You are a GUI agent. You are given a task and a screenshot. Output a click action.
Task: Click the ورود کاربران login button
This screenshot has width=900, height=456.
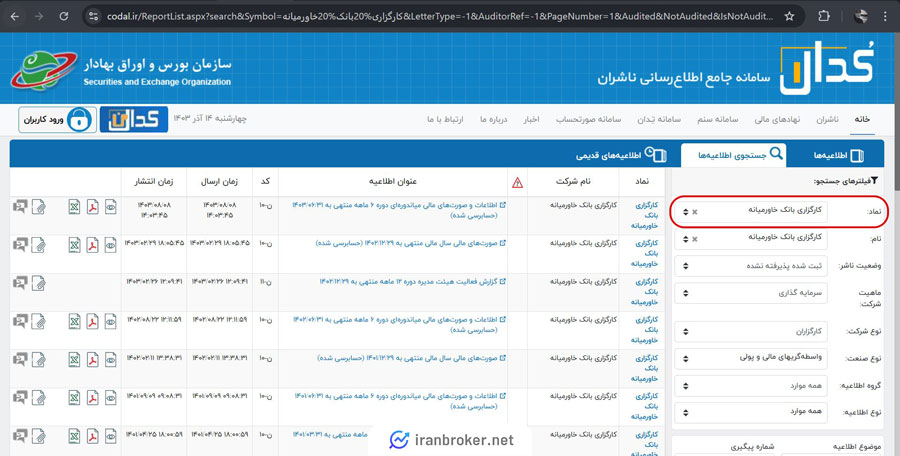(x=57, y=120)
